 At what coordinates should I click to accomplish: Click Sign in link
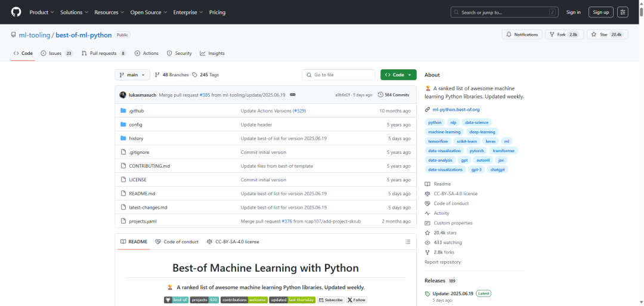pyautogui.click(x=574, y=13)
